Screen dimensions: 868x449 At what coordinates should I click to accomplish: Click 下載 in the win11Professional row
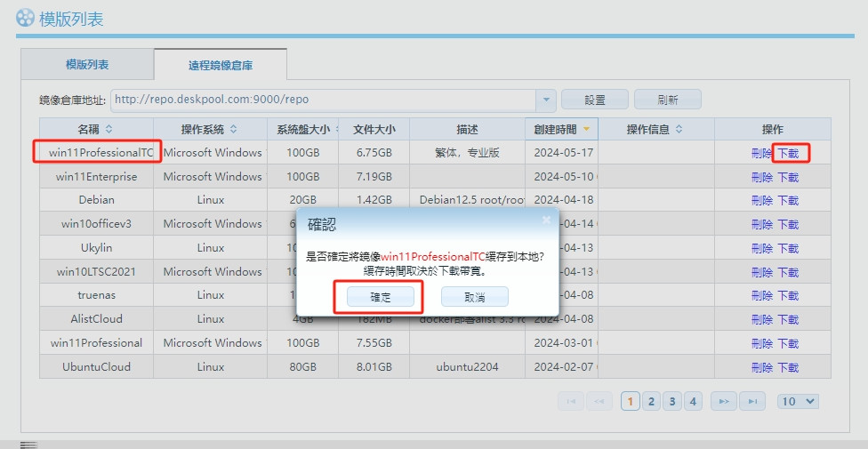pos(788,343)
